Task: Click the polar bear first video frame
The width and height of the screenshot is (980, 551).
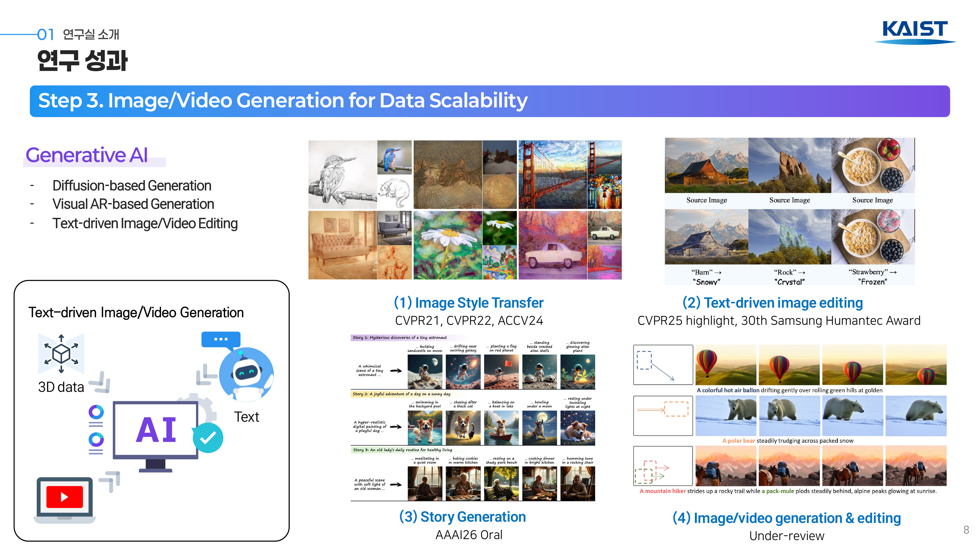Action: tap(726, 416)
